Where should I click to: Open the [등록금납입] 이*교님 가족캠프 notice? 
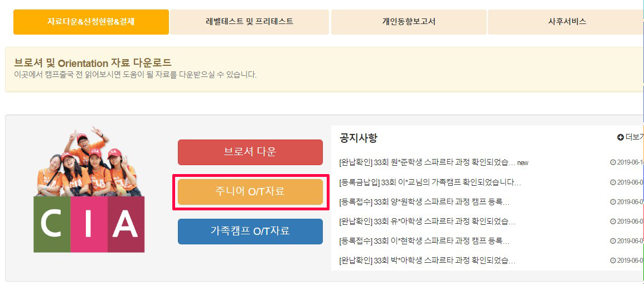430,182
